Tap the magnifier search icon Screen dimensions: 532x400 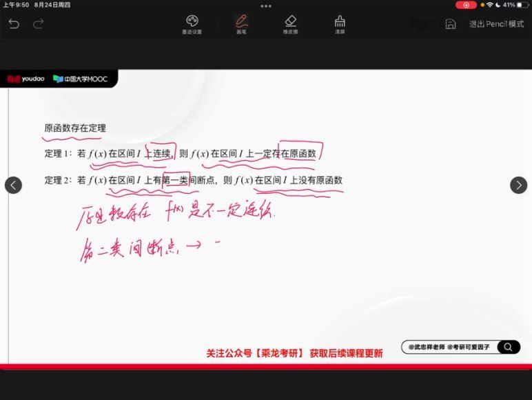(x=508, y=347)
